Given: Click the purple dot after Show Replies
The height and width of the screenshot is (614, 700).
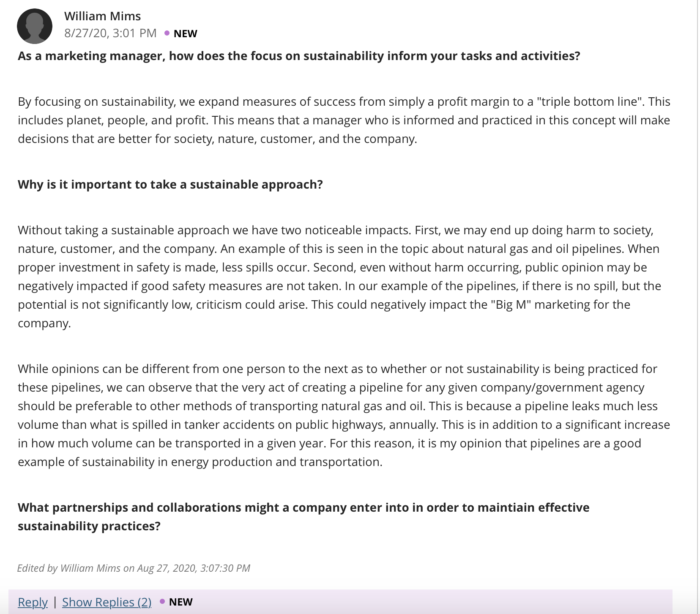Looking at the screenshot, I should point(162,601).
